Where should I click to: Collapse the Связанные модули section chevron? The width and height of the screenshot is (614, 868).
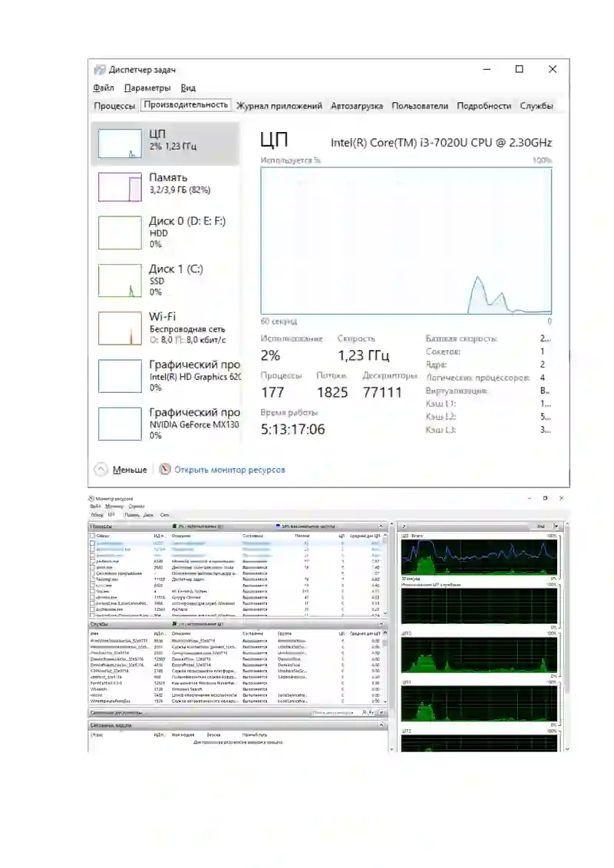point(381,724)
